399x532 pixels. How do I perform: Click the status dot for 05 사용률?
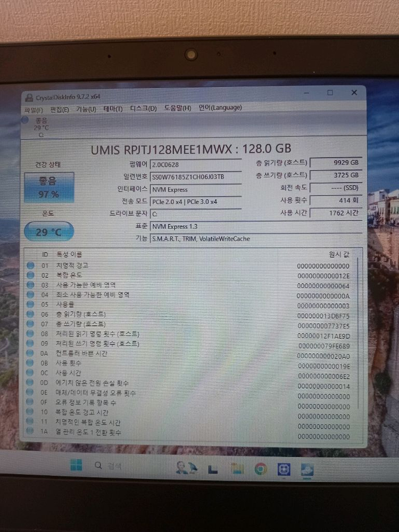pos(30,304)
